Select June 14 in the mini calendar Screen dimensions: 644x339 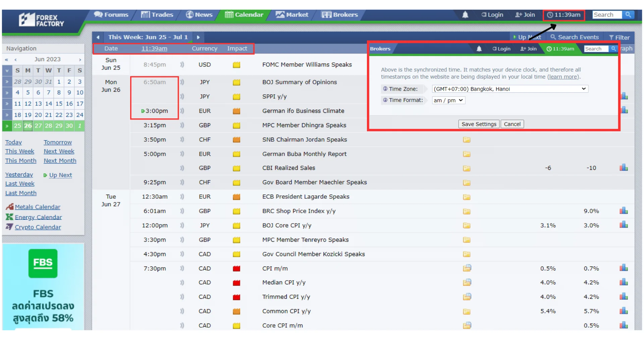pyautogui.click(x=49, y=104)
